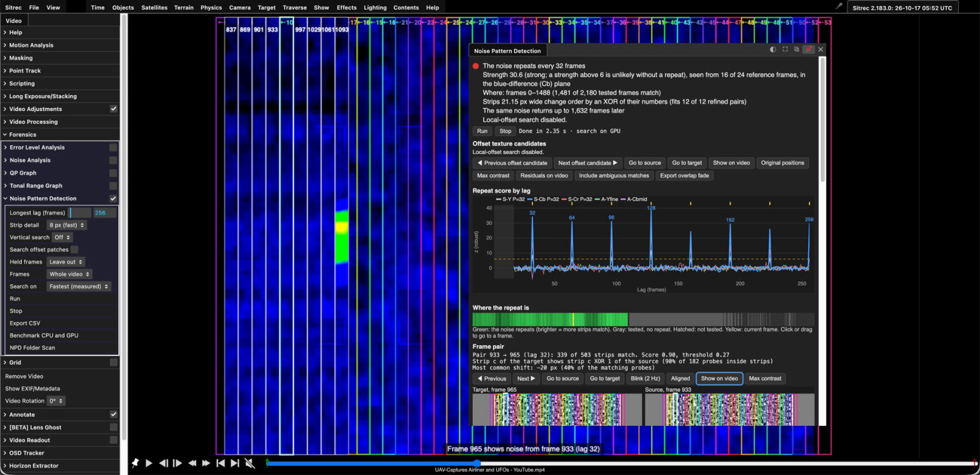This screenshot has height=475, width=980.
Task: Pin the playback controls bar
Action: coord(135,463)
